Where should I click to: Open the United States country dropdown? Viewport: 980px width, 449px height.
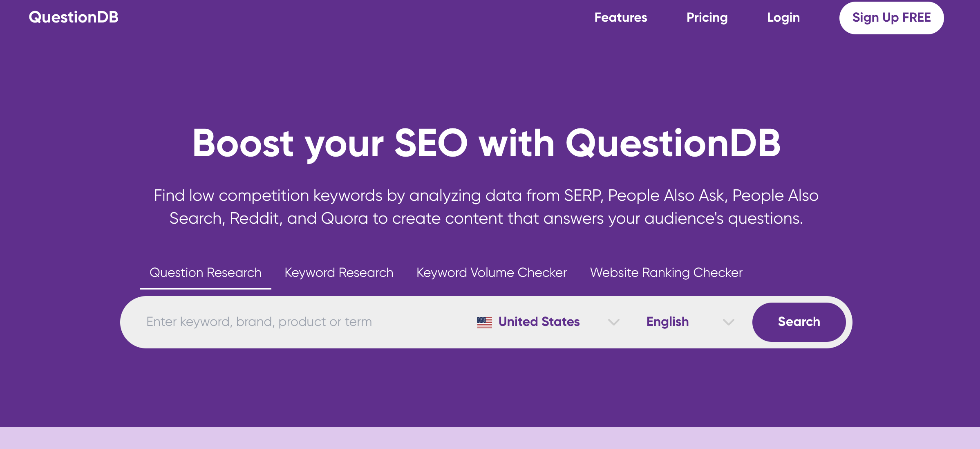[x=548, y=322]
